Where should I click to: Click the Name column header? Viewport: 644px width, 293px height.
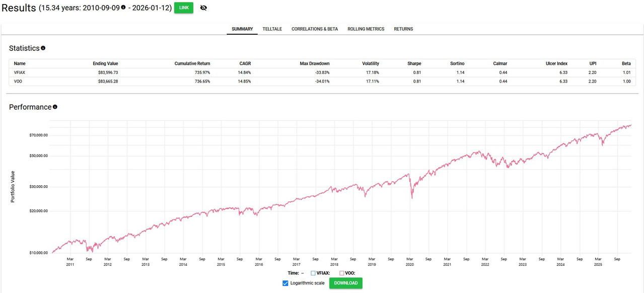20,64
